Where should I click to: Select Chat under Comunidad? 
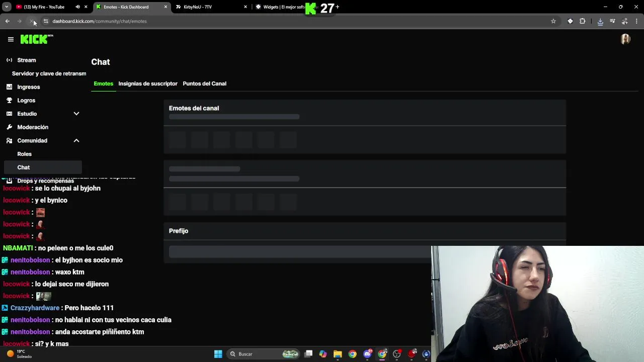pyautogui.click(x=42, y=167)
